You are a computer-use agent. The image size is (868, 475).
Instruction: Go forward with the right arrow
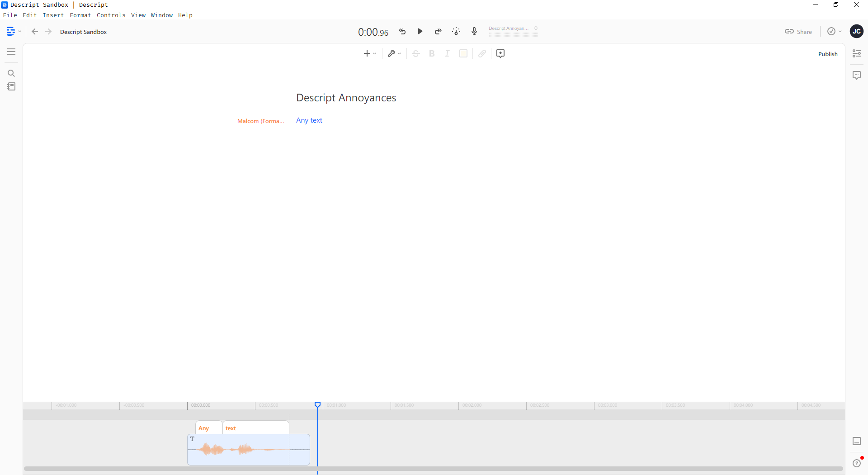(x=48, y=32)
